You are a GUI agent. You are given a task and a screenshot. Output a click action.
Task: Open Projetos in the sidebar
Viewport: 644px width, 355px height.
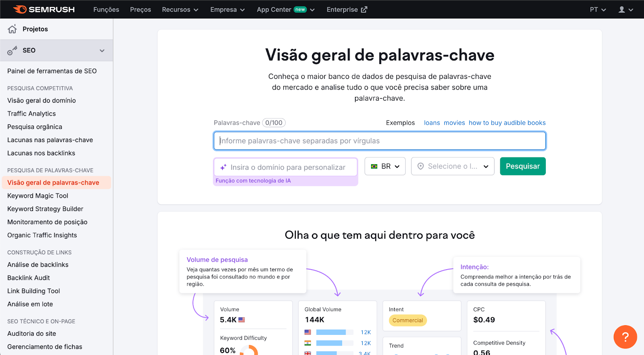coord(35,29)
